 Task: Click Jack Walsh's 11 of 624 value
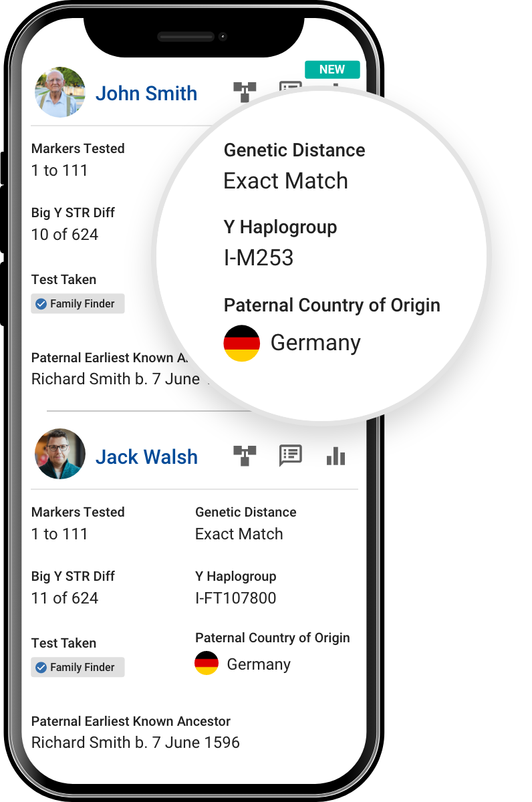click(x=65, y=598)
